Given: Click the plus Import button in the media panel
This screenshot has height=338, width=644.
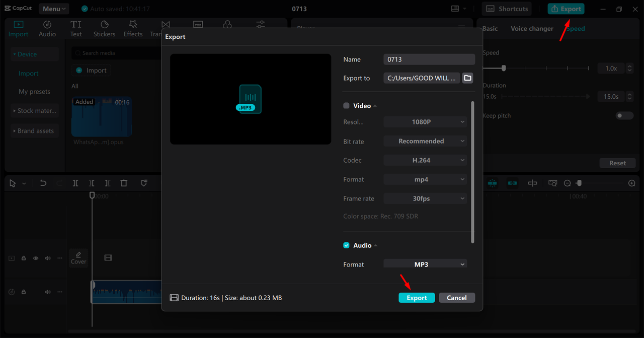Looking at the screenshot, I should pos(91,71).
